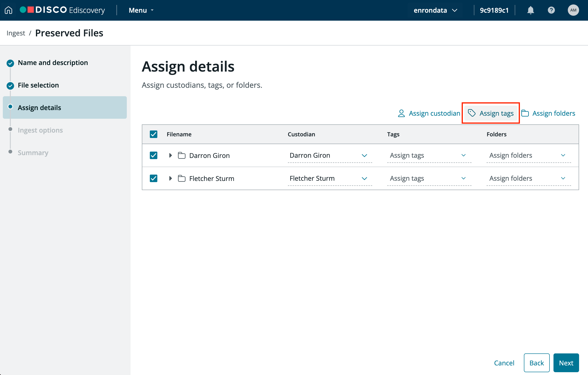
Task: Click the Assign tags tag icon
Action: [x=472, y=113]
